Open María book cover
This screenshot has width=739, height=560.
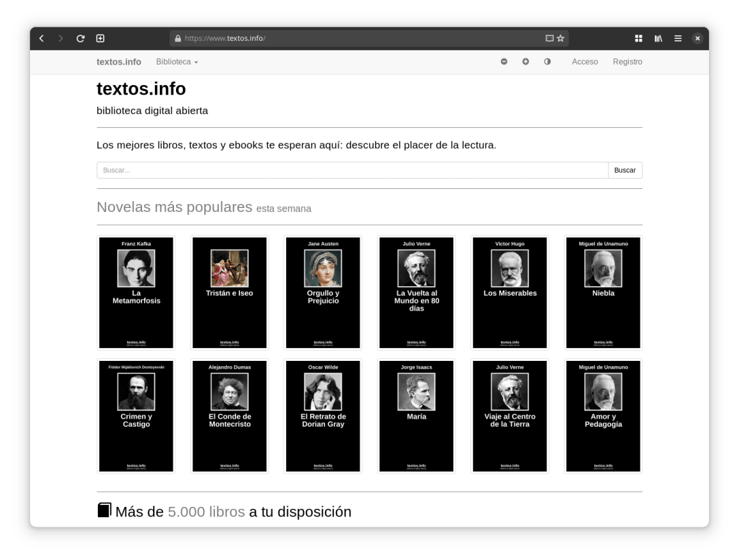416,416
